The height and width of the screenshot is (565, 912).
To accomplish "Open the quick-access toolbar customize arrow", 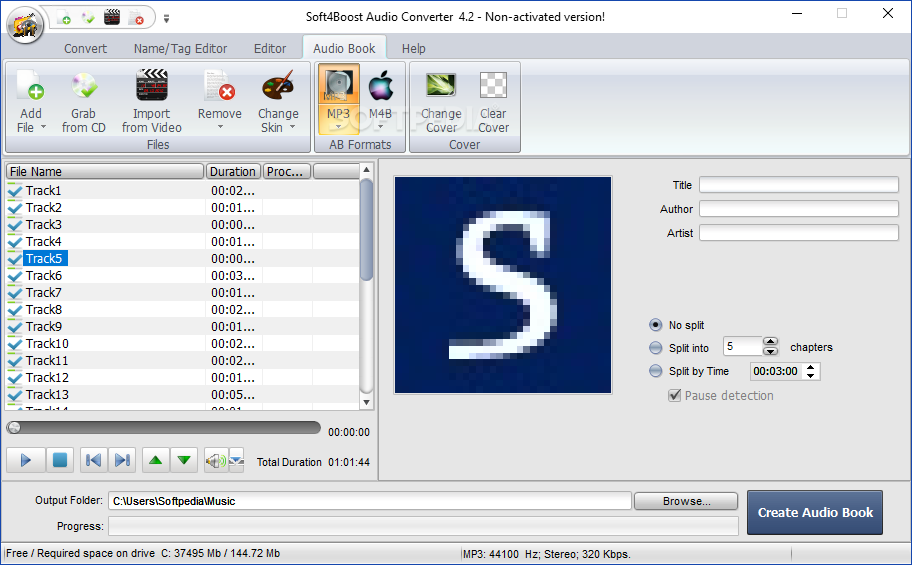I will (x=166, y=19).
